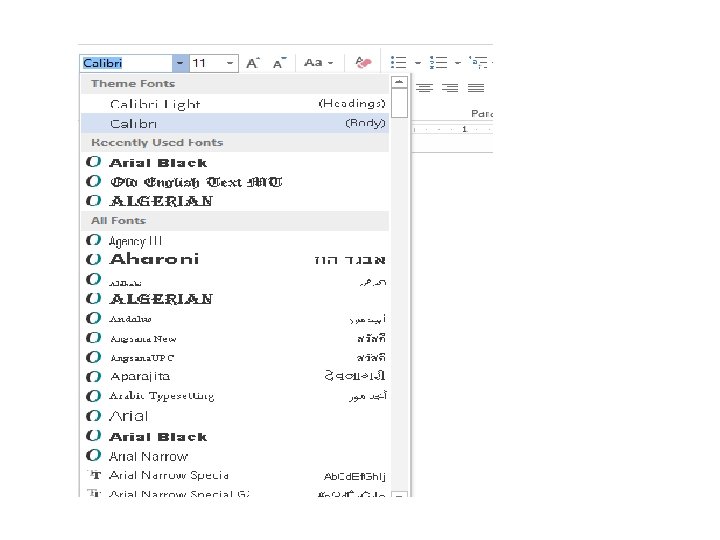Open the font size dropdown arrow
The image size is (720, 540).
230,63
